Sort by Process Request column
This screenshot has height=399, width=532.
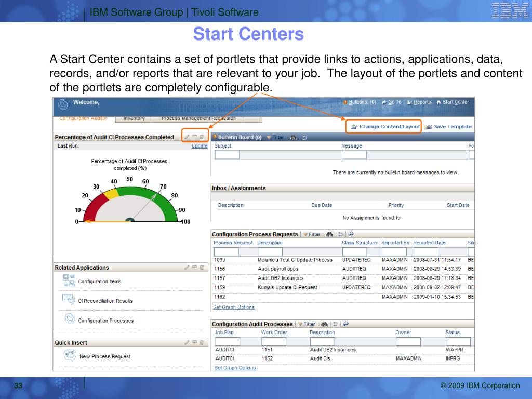(233, 243)
